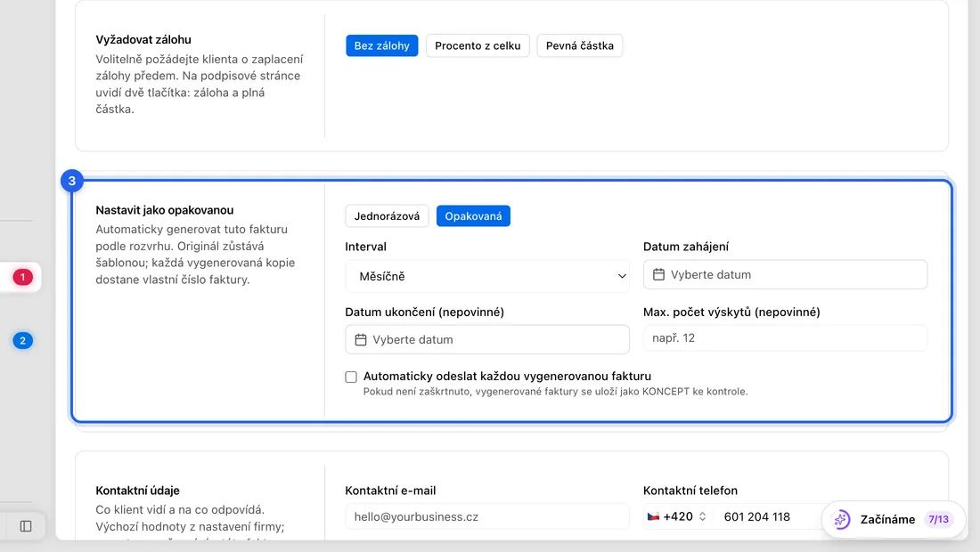Click calendar icon in Datum zahájení field
Screen dimensions: 980x552
click(x=658, y=275)
